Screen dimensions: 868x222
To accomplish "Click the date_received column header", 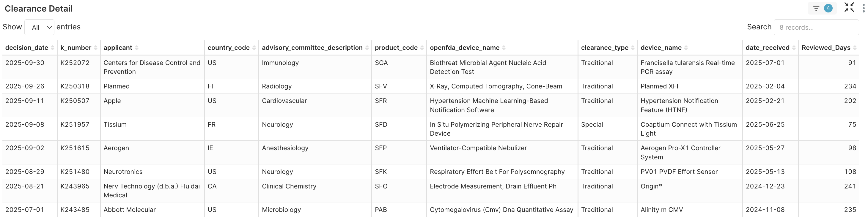I will pyautogui.click(x=767, y=48).
